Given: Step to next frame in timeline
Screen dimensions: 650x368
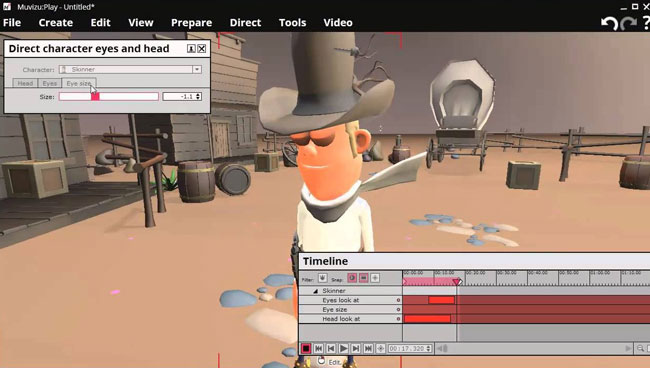Looking at the screenshot, I should 356,349.
